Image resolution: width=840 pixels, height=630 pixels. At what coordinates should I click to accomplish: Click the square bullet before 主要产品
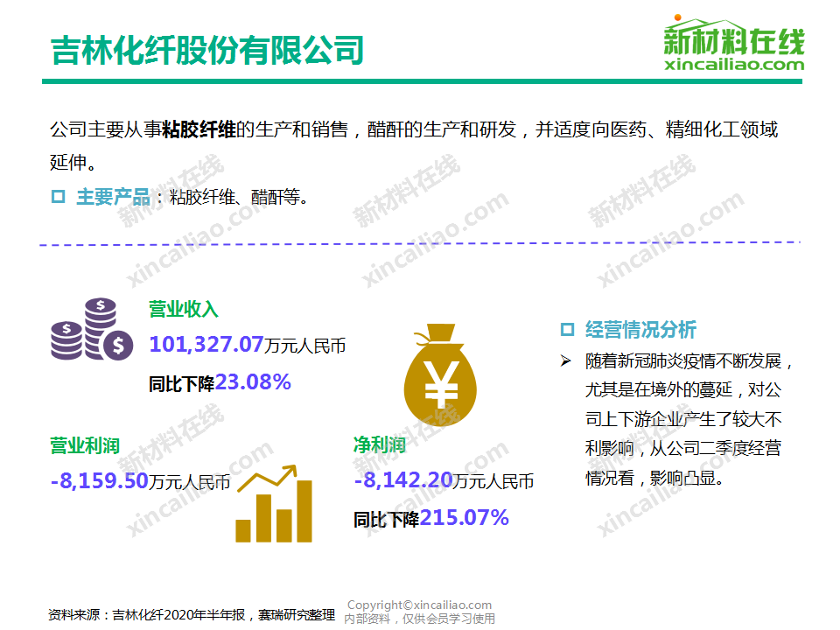click(x=58, y=197)
